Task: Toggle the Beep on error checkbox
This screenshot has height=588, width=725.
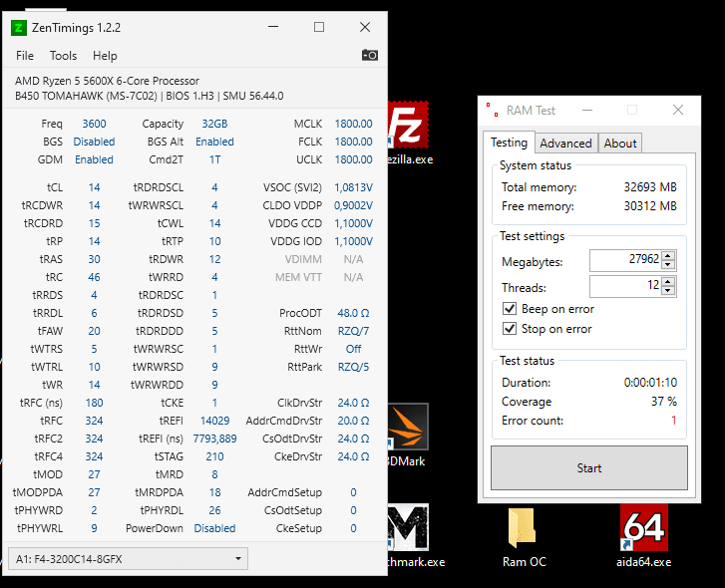Action: pos(510,309)
